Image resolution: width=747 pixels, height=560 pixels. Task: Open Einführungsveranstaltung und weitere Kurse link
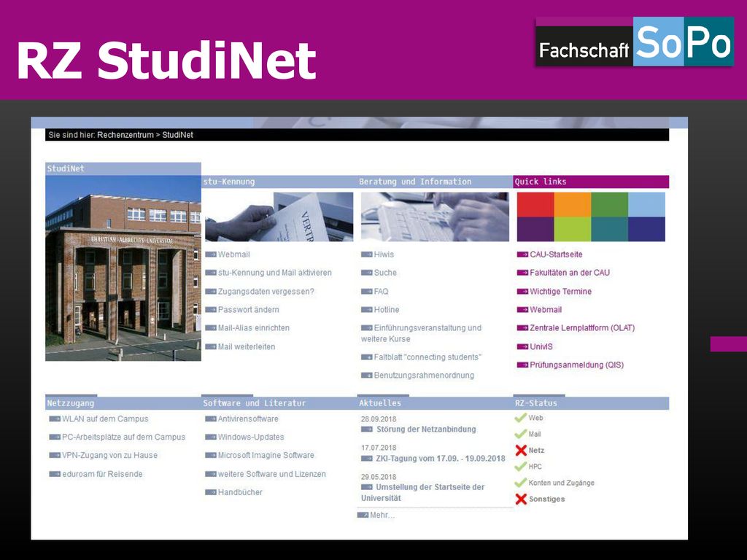click(421, 333)
